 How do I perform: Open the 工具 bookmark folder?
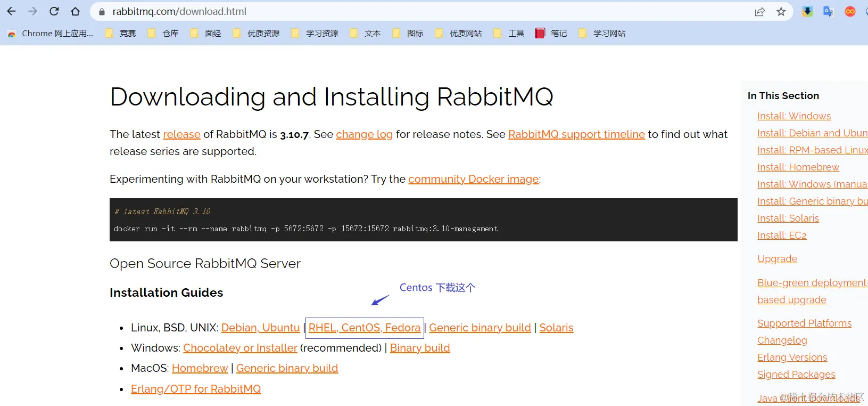tap(509, 33)
